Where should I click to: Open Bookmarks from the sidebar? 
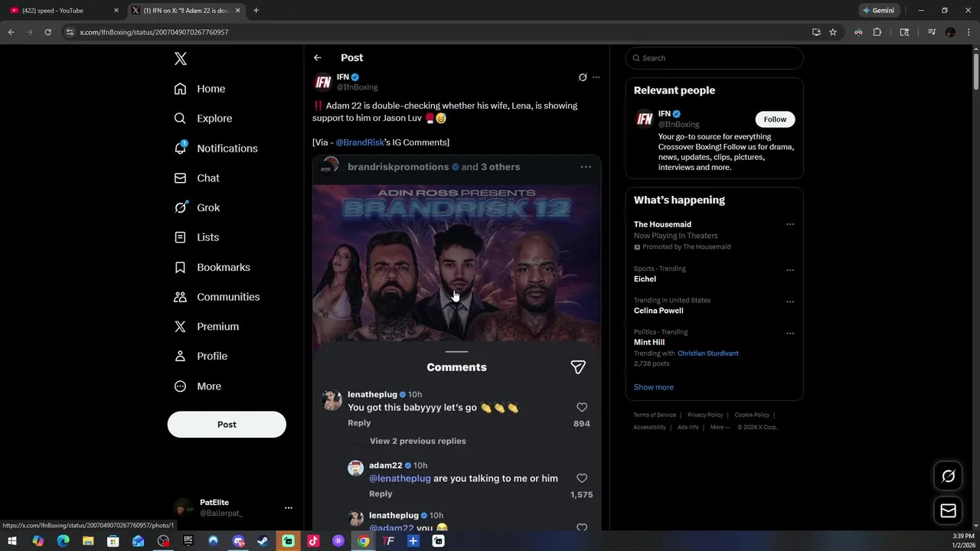[x=212, y=267]
